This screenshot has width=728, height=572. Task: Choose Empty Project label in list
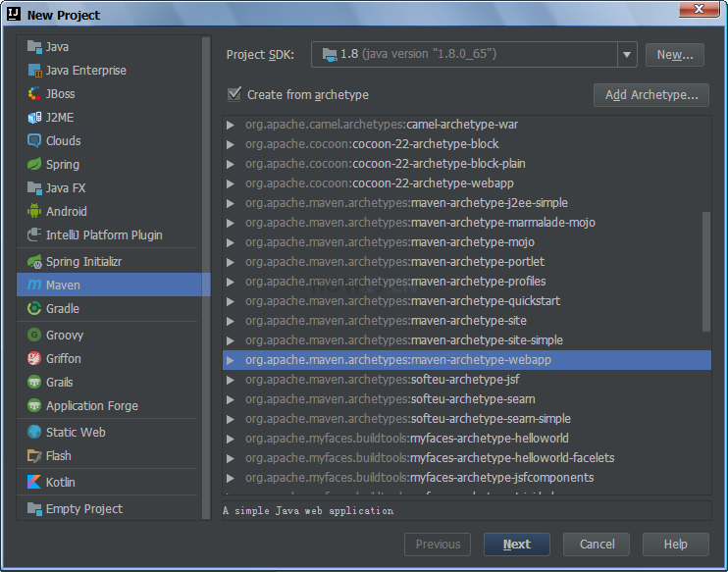84,509
